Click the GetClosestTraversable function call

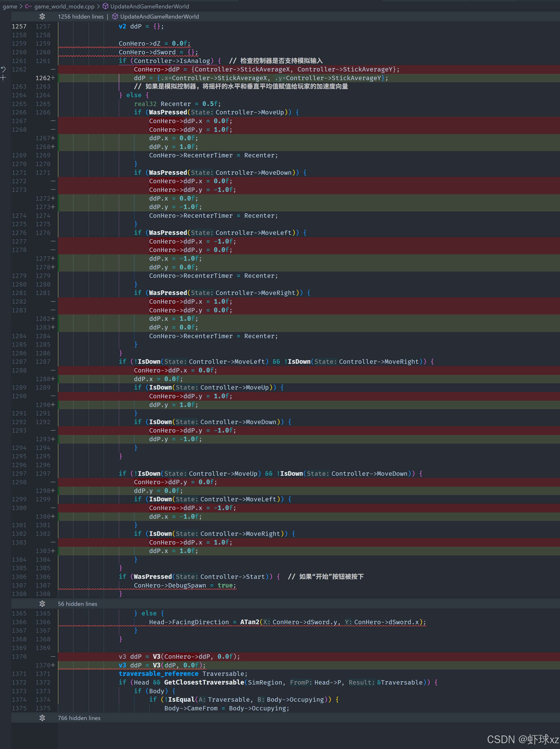[x=204, y=682]
